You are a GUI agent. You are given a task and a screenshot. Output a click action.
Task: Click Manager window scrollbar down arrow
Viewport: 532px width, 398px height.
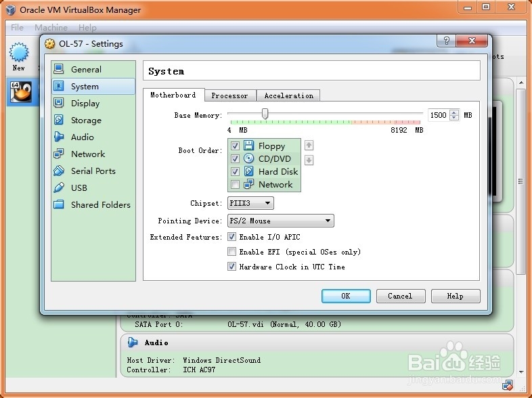click(520, 372)
